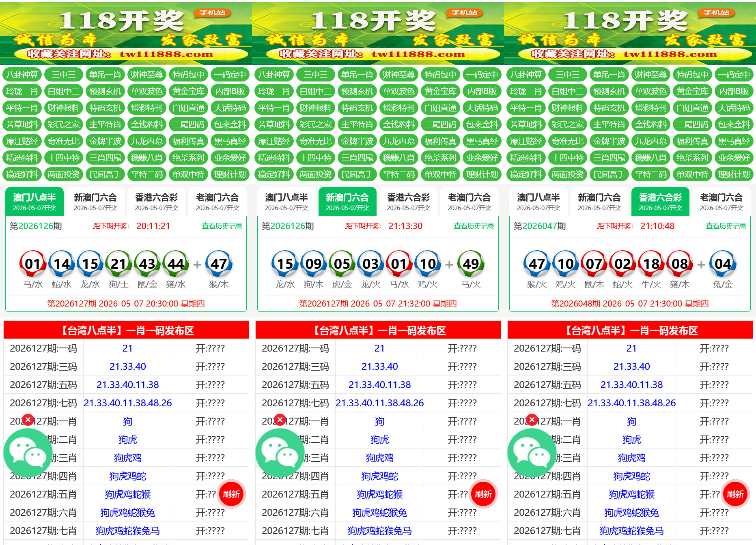Open 濠江赌经 on the right page
This screenshot has width=756, height=545.
[526, 141]
